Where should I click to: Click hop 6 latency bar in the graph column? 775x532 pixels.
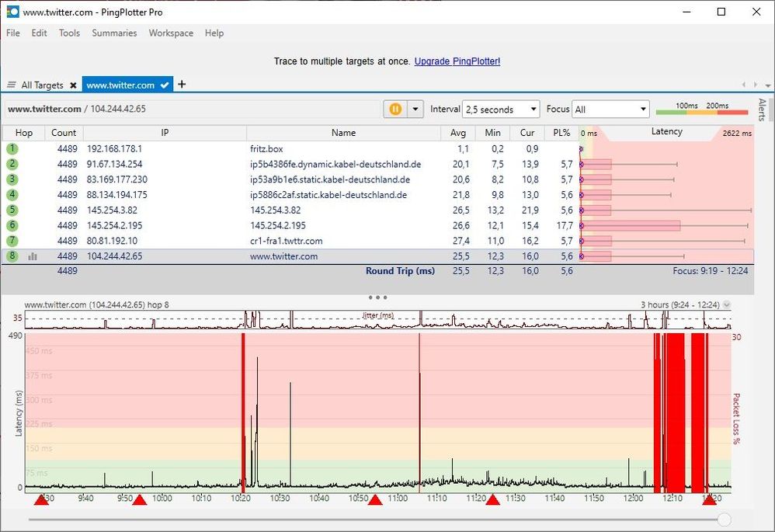(631, 225)
